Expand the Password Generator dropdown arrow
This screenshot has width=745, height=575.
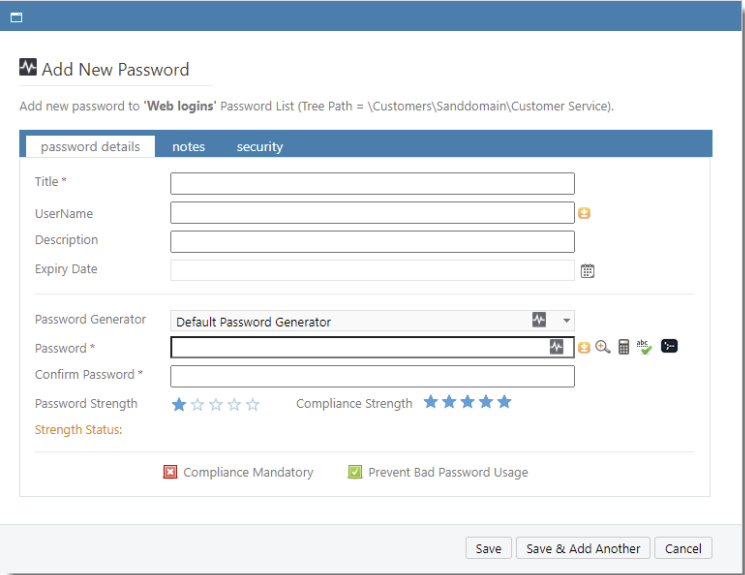click(x=566, y=320)
